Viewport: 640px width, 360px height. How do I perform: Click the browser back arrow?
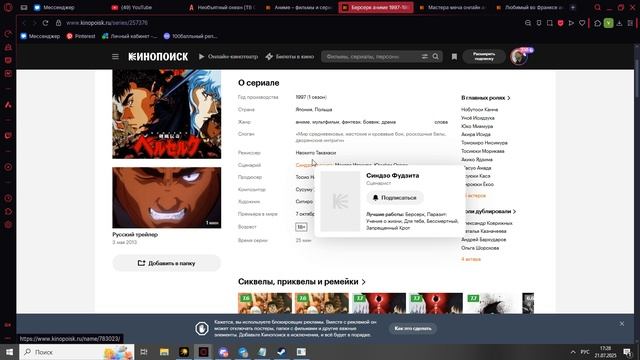click(24, 23)
